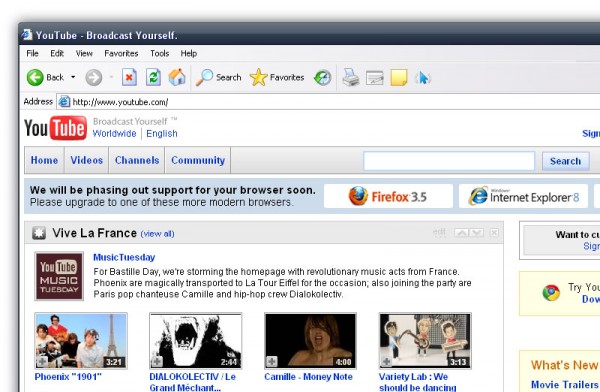Click the Internet Explorer 8 upgrade banner
Viewport: 600px width, 392px height.
523,196
